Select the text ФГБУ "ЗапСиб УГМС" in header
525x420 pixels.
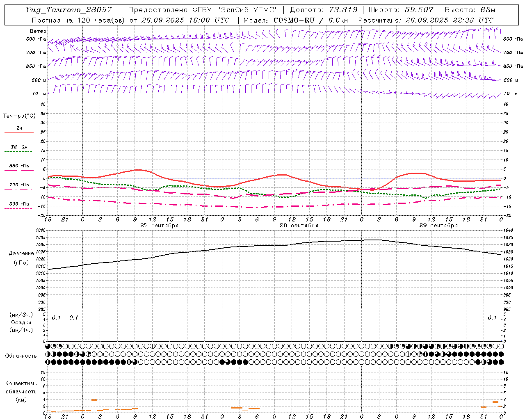point(235,10)
